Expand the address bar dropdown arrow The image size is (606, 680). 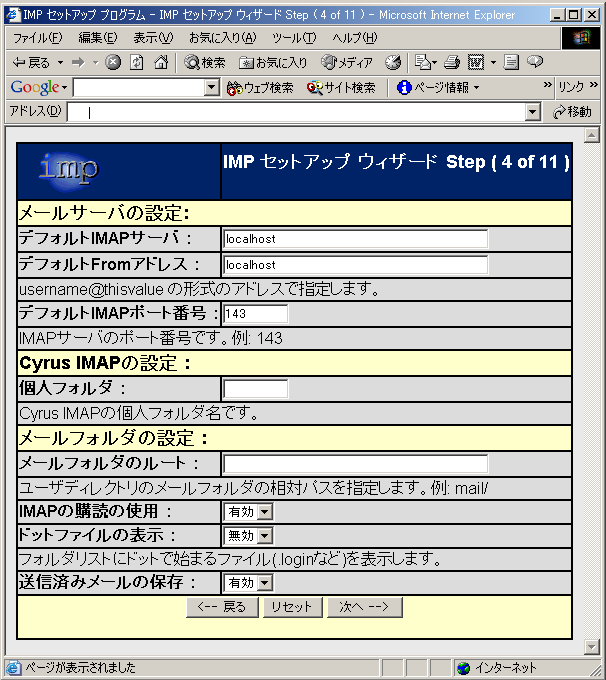(x=532, y=112)
